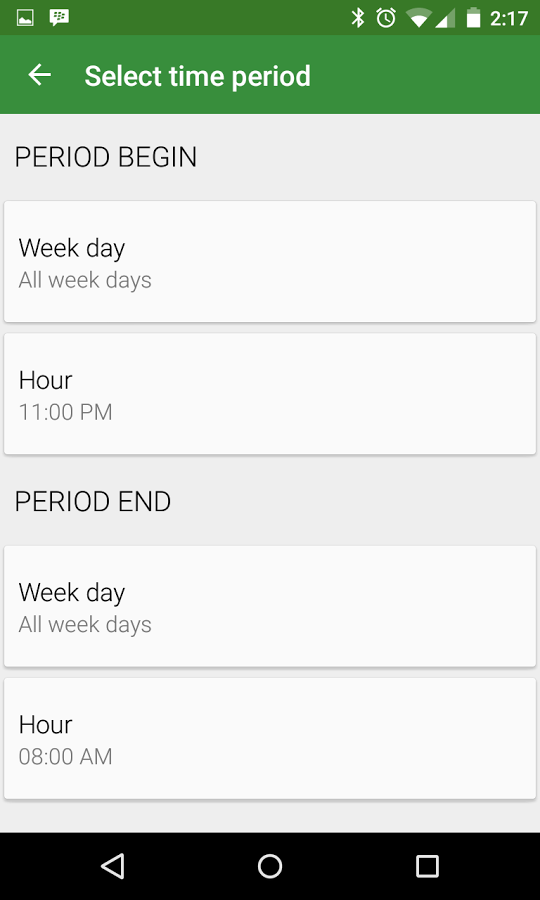Image resolution: width=540 pixels, height=900 pixels.
Task: Tap the PERIOD BEGIN section header
Action: tap(106, 157)
